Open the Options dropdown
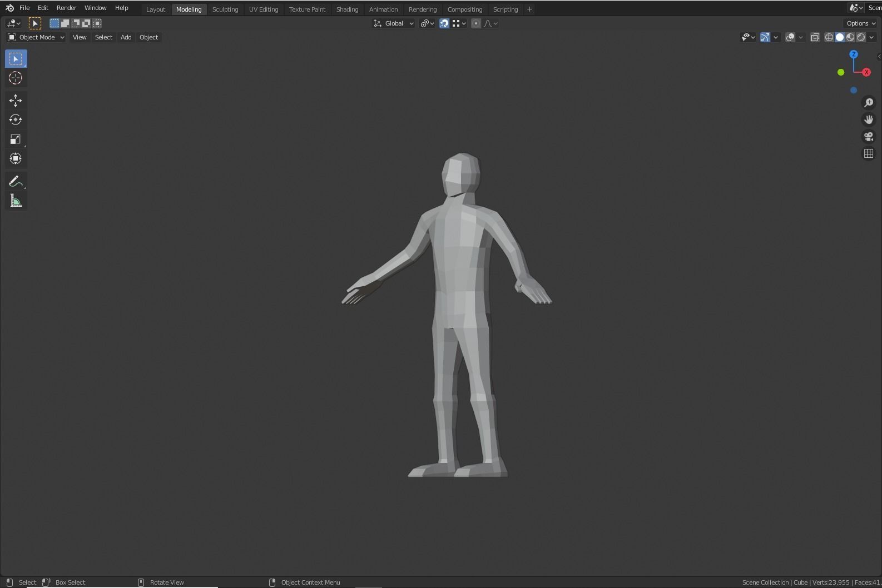The height and width of the screenshot is (588, 882). (x=861, y=23)
